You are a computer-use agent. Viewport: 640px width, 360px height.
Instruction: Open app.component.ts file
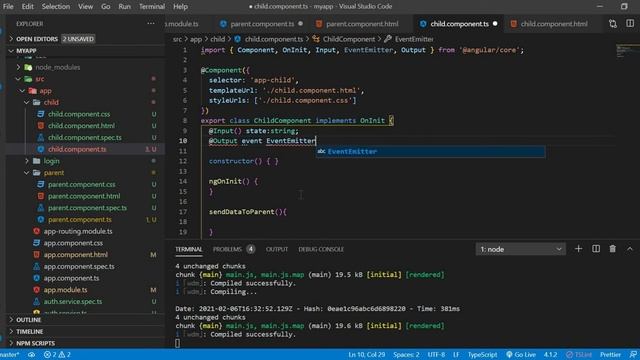click(x=71, y=278)
